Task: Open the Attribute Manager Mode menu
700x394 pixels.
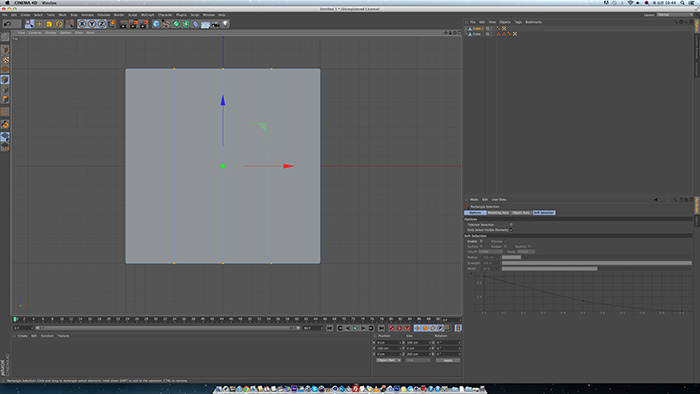Action: (474, 200)
